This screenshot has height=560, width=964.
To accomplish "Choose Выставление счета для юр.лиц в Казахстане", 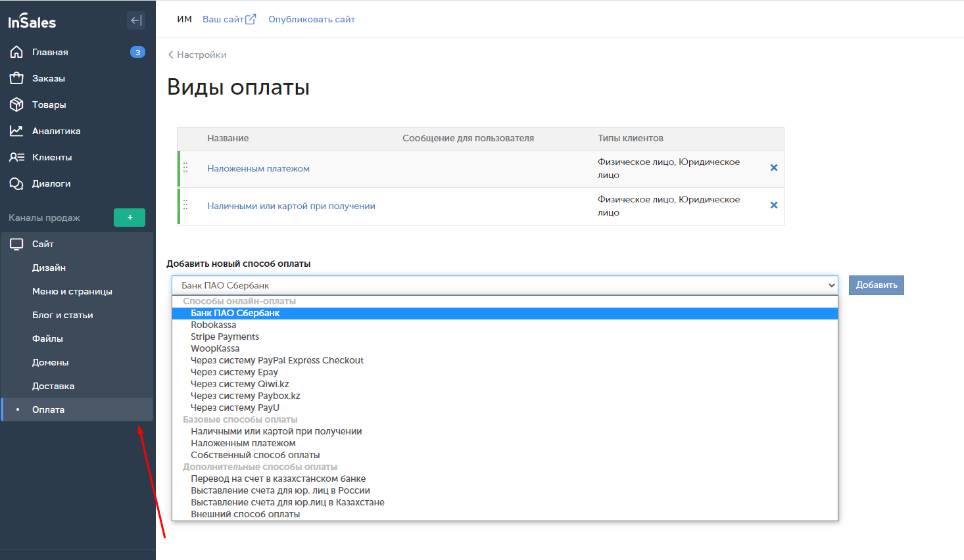I will pyautogui.click(x=505, y=502).
